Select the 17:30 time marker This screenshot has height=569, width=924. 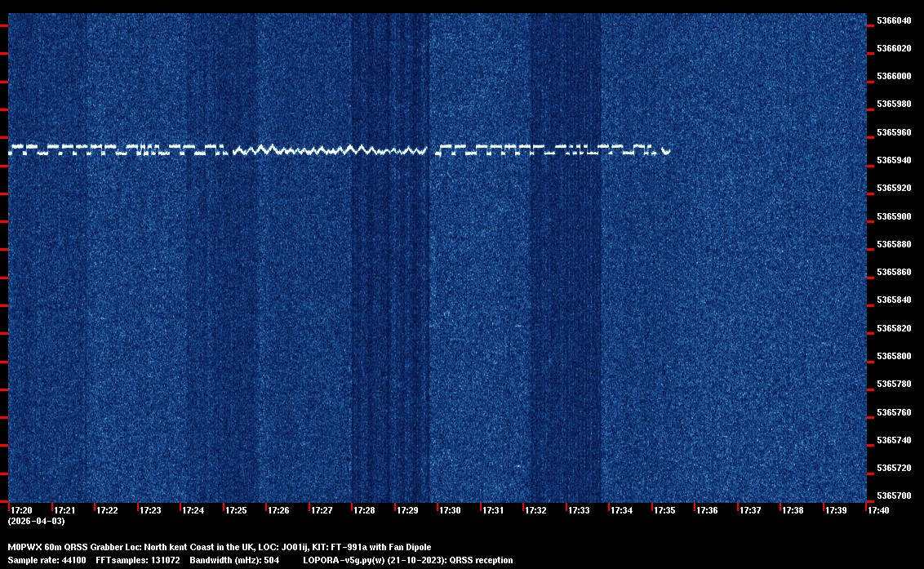pos(450,510)
